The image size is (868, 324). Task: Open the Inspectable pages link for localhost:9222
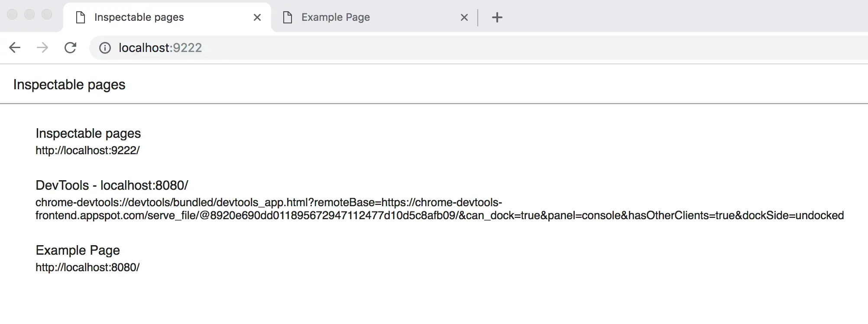(88, 133)
